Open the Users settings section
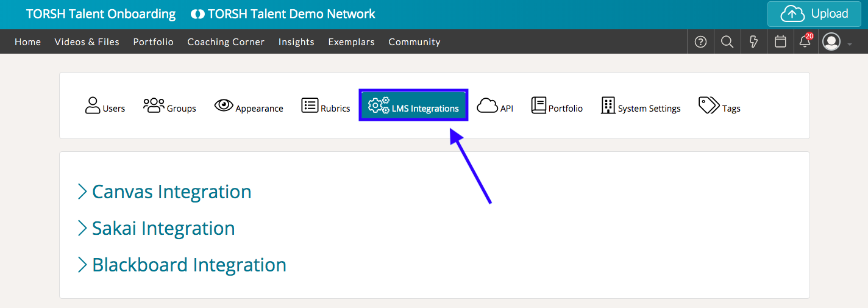 pos(105,106)
